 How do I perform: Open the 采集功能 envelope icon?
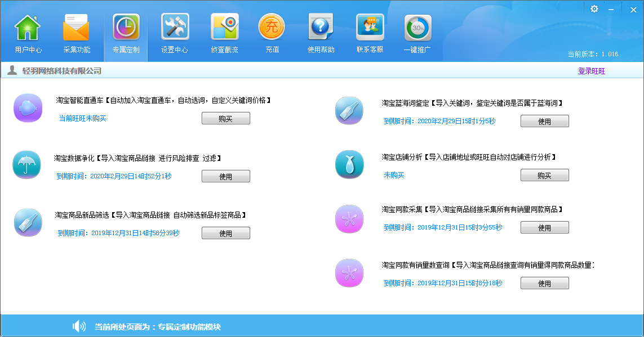[x=77, y=28]
